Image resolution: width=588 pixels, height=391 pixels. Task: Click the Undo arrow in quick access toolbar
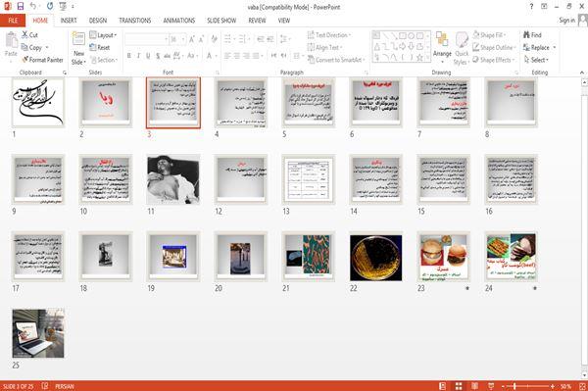33,6
